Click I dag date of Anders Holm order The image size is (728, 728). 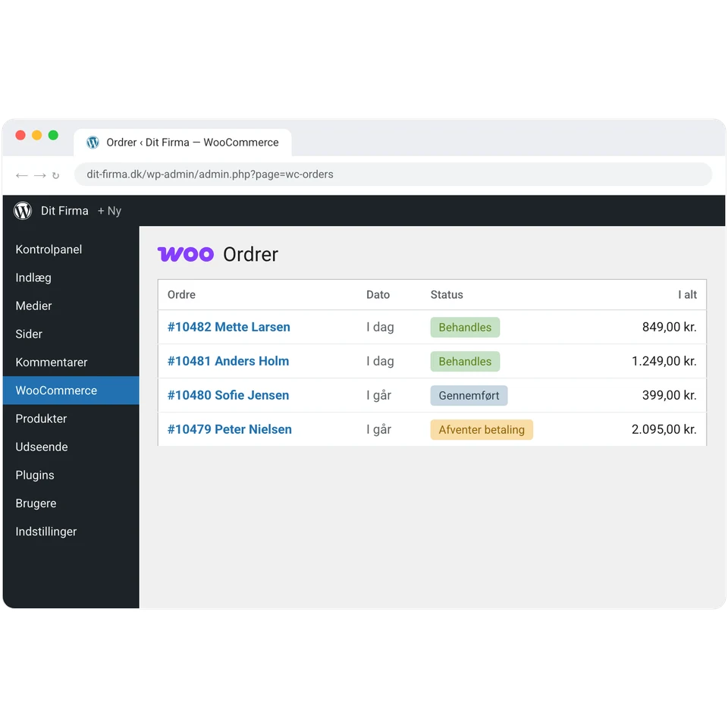[x=380, y=362]
